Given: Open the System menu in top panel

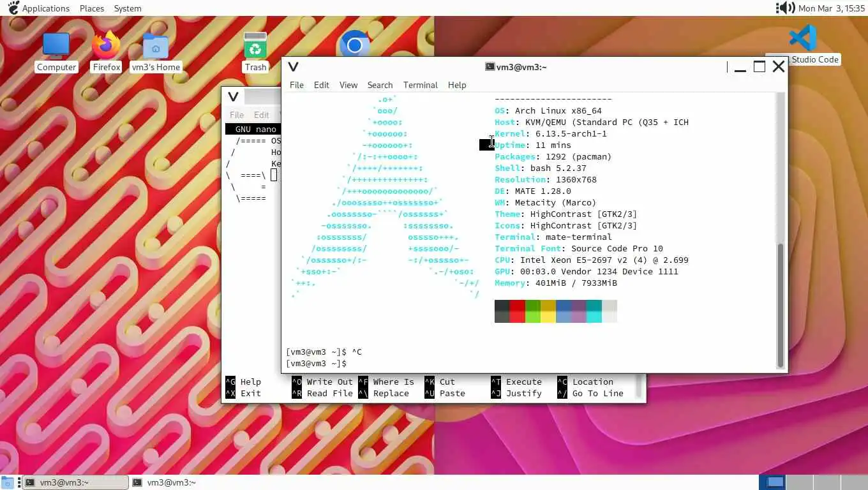Looking at the screenshot, I should pos(128,8).
